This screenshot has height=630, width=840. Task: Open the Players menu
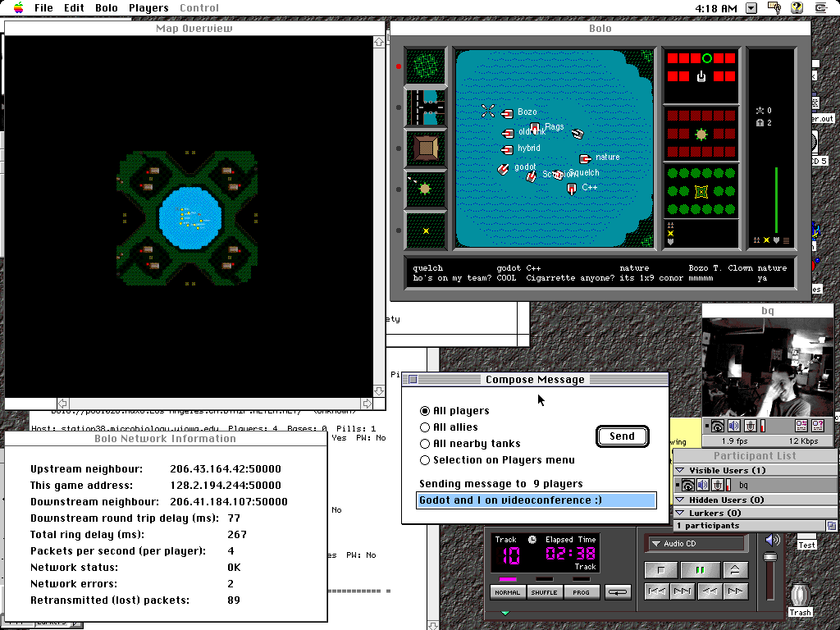148,8
